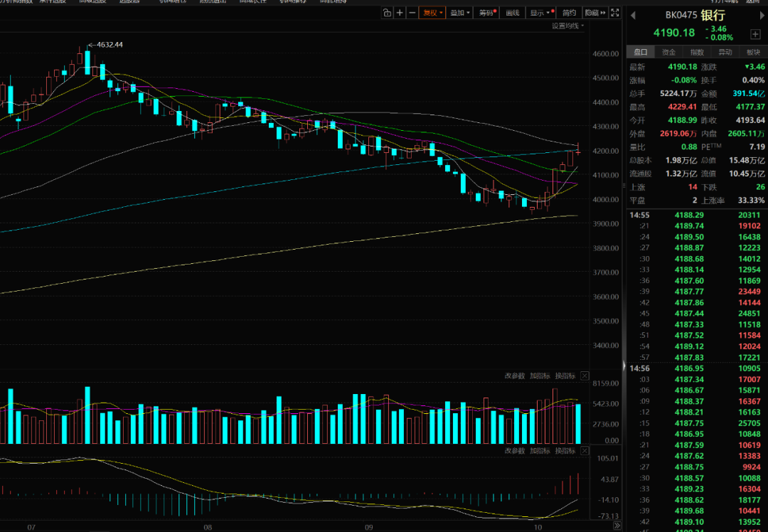Open the 显示 dropdown menu
The image size is (768, 532).
[x=540, y=13]
